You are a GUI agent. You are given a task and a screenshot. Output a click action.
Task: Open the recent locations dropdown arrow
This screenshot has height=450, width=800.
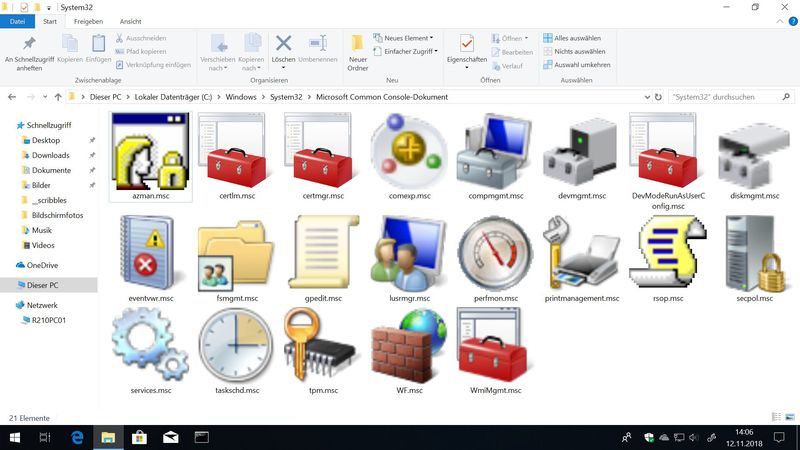click(x=45, y=97)
